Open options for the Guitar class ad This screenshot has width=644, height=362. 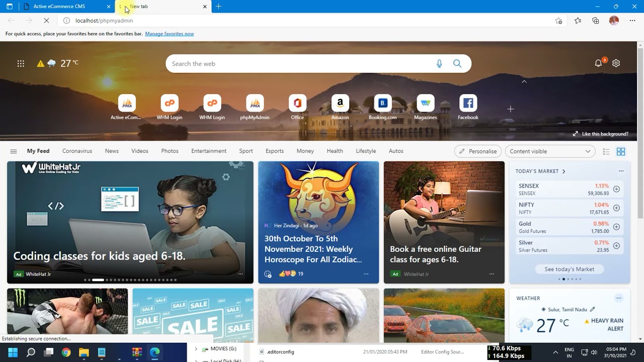click(492, 274)
